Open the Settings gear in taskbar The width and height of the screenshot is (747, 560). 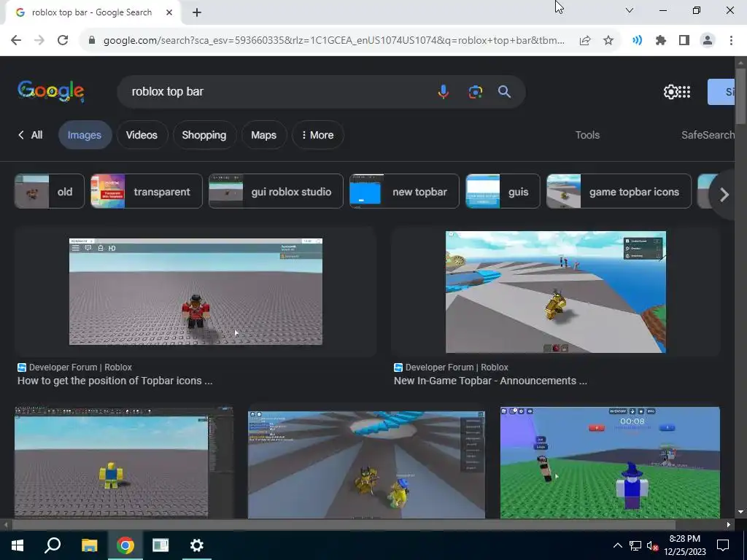[x=196, y=545]
